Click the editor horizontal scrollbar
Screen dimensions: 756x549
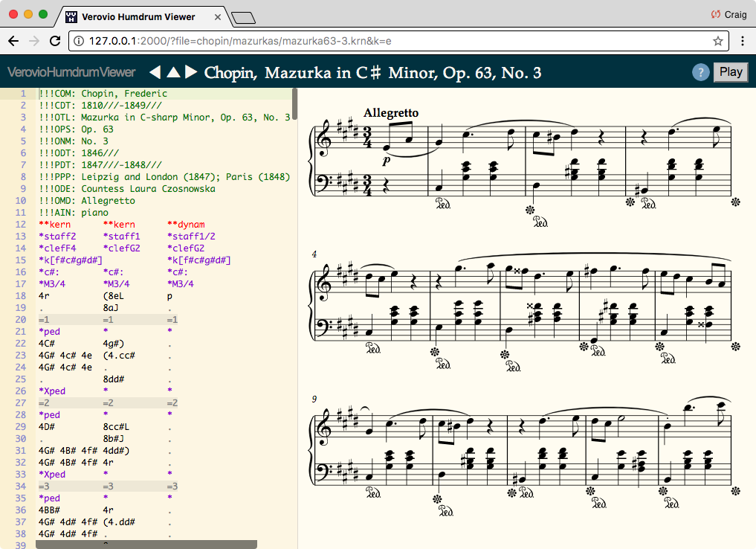(x=146, y=545)
